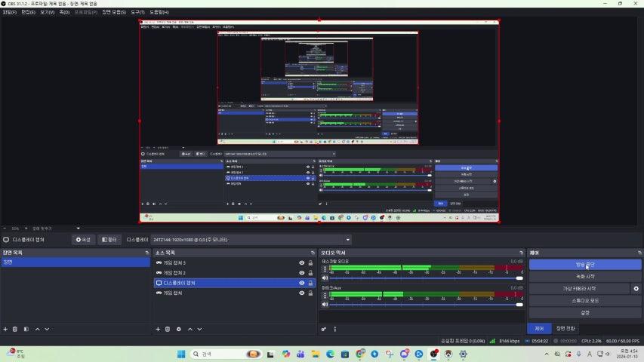644x362 pixels.
Task: Mute the 마이크/Aux speaker icon
Action: tap(323, 304)
